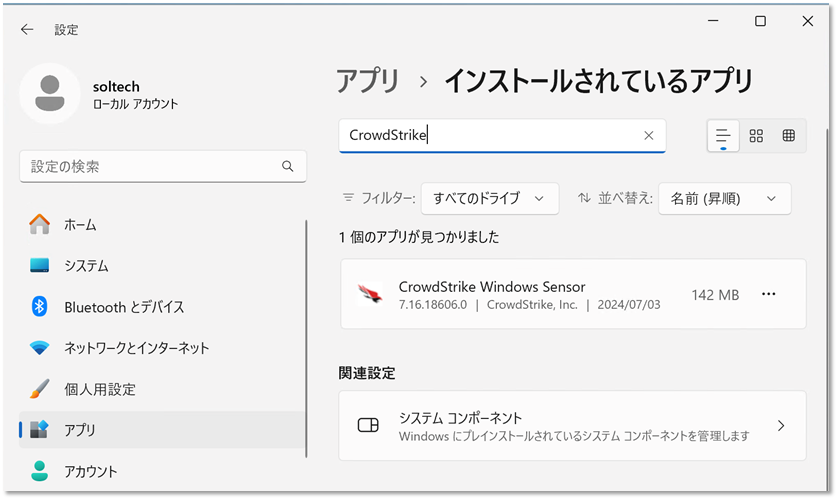Viewport: 838px width, 500px height.
Task: Click the settings search magnifier icon
Action: coord(288,166)
